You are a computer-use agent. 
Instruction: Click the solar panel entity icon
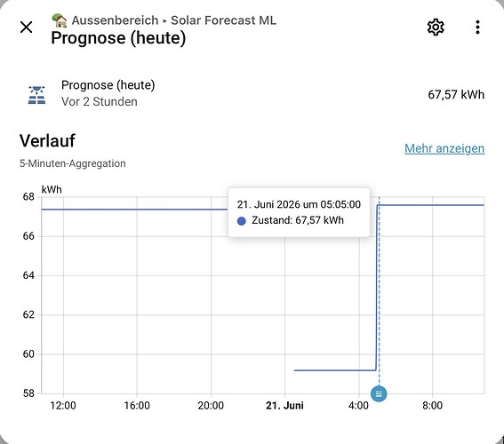point(36,95)
